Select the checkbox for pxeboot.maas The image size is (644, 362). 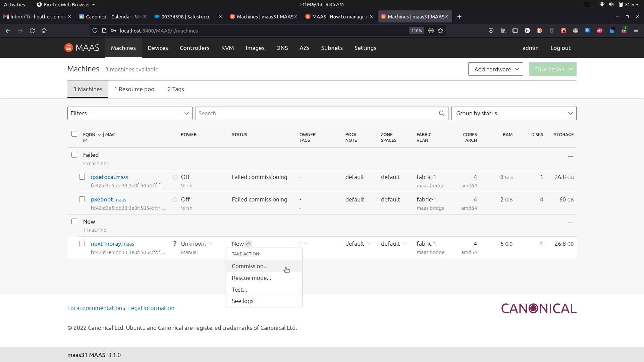[x=82, y=199]
